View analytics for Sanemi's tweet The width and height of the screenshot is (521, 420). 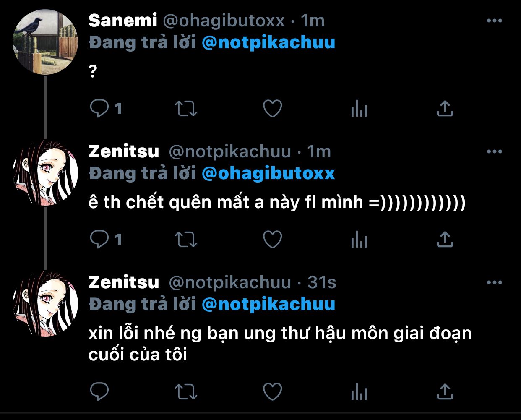click(x=359, y=109)
